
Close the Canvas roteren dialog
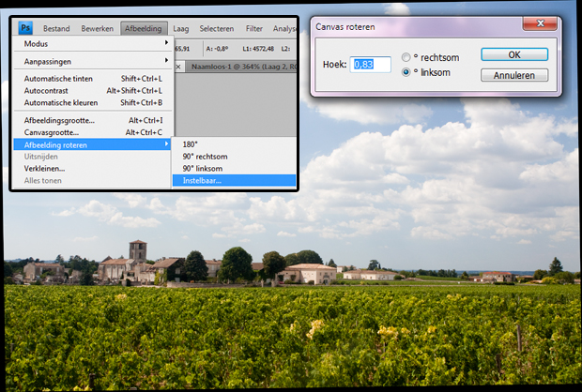click(x=540, y=23)
